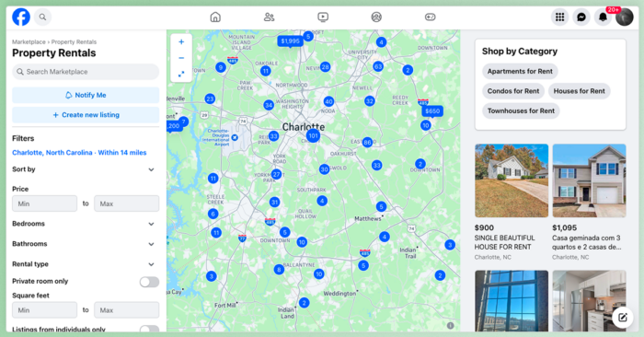Viewport: 644px width, 337px height.
Task: Click the Marketplace breadcrumb link
Action: click(x=29, y=42)
